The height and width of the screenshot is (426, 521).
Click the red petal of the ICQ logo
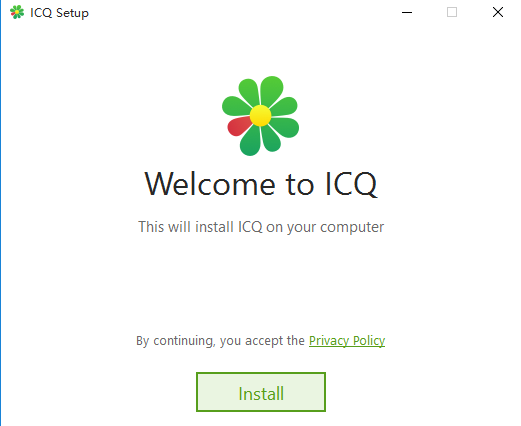click(239, 126)
